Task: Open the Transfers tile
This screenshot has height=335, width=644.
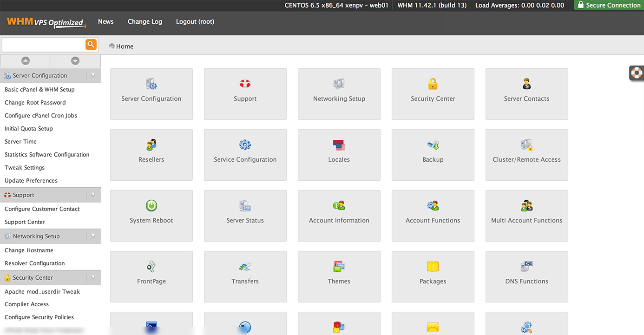Action: (x=245, y=277)
